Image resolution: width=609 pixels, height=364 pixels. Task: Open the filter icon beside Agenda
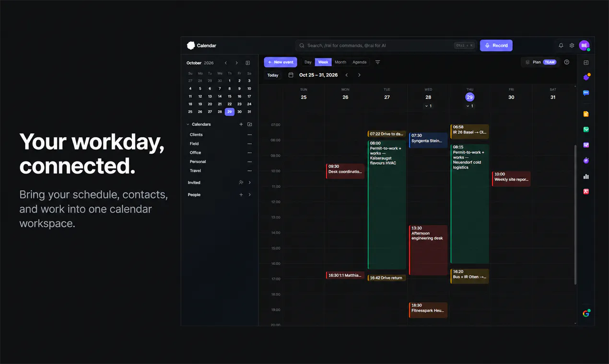377,62
